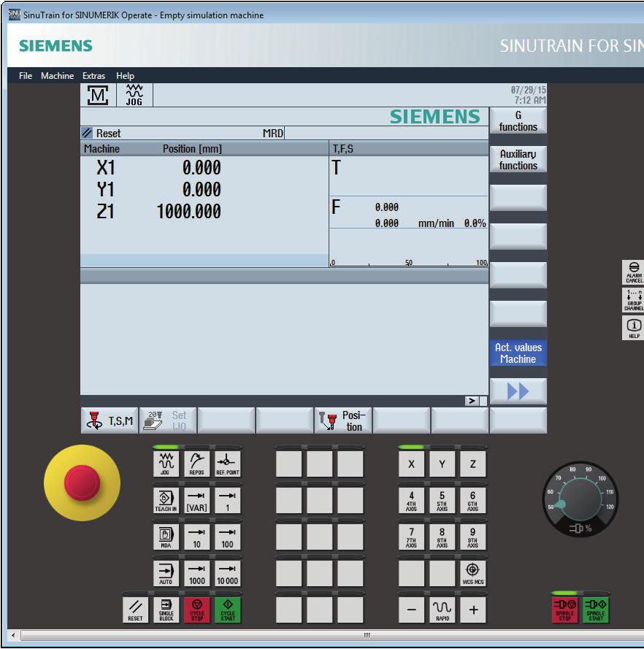Select the REF. POINT key
This screenshot has width=644, height=649.
click(x=227, y=464)
